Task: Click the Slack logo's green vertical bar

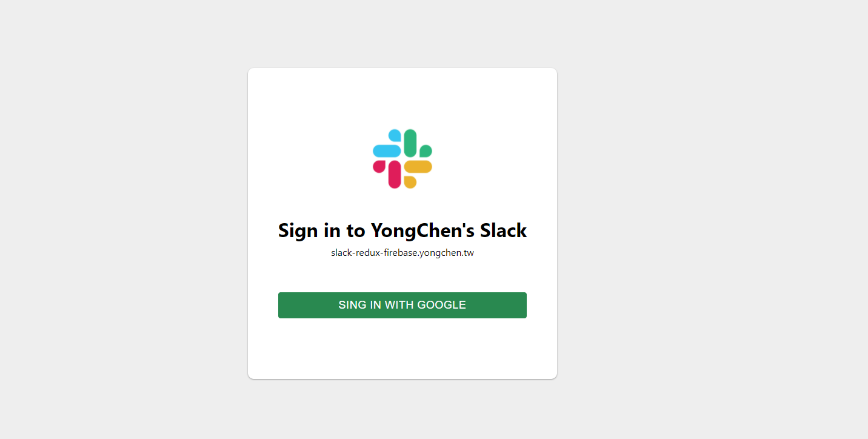Action: (x=410, y=143)
